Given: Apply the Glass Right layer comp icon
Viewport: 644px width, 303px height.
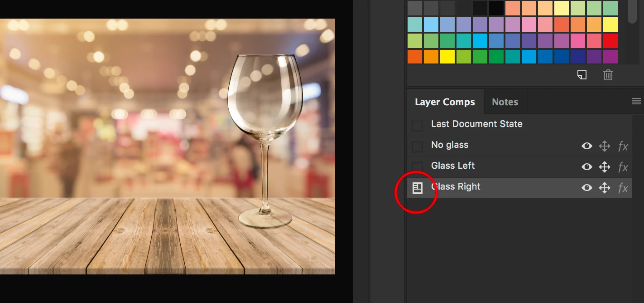Looking at the screenshot, I should point(417,188).
